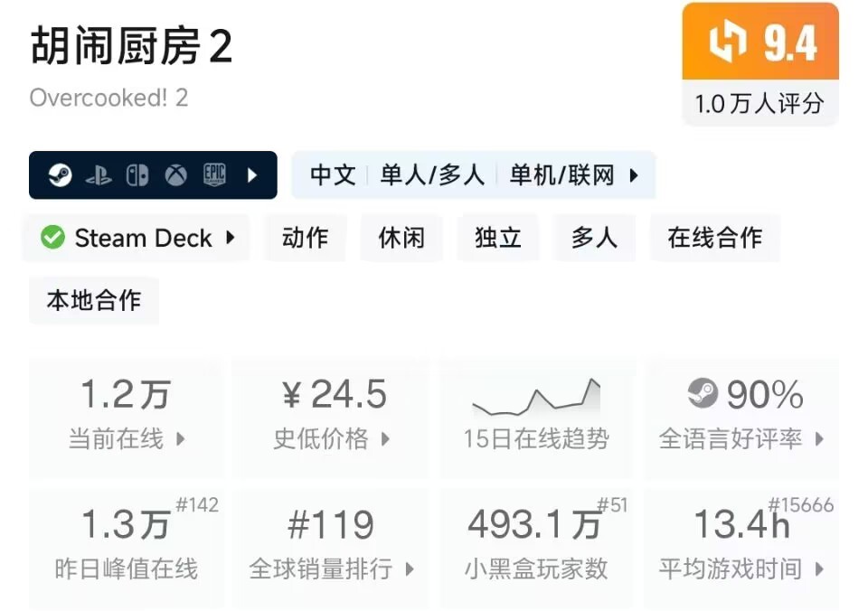Expand Steam Deck compatibility details arrow
The width and height of the screenshot is (868, 611).
pos(231,238)
